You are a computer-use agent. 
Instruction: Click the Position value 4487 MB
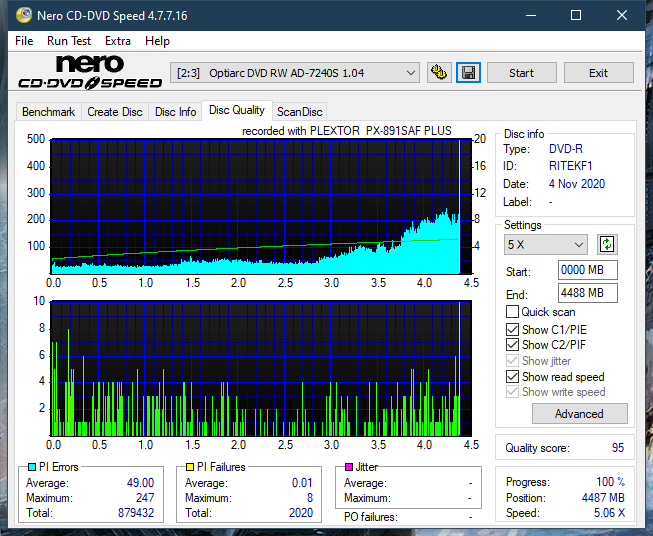coord(603,497)
